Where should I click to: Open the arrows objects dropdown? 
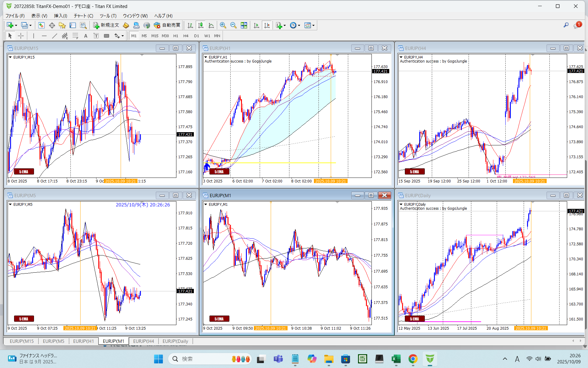coord(123,36)
